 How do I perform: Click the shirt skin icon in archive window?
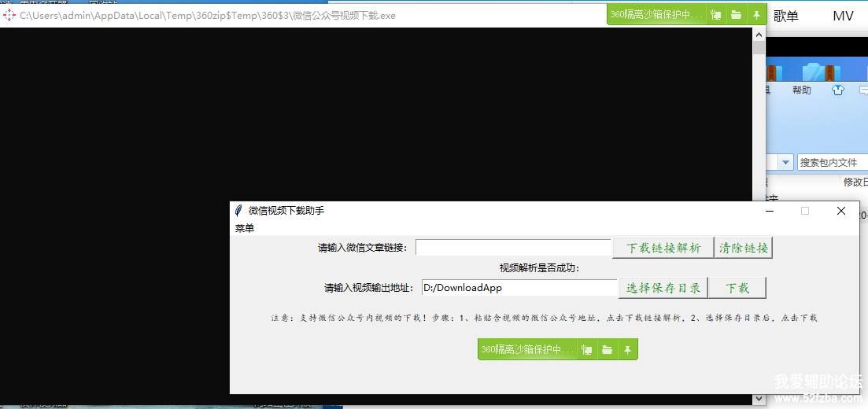(838, 90)
